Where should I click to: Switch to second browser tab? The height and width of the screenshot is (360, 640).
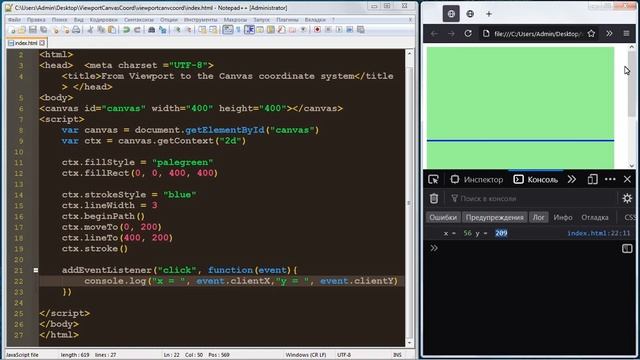point(470,14)
